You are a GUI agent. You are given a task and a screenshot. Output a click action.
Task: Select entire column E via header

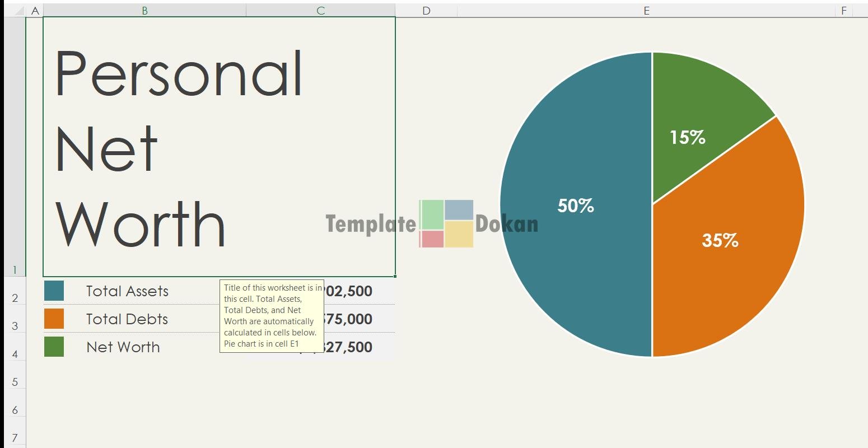pos(646,11)
